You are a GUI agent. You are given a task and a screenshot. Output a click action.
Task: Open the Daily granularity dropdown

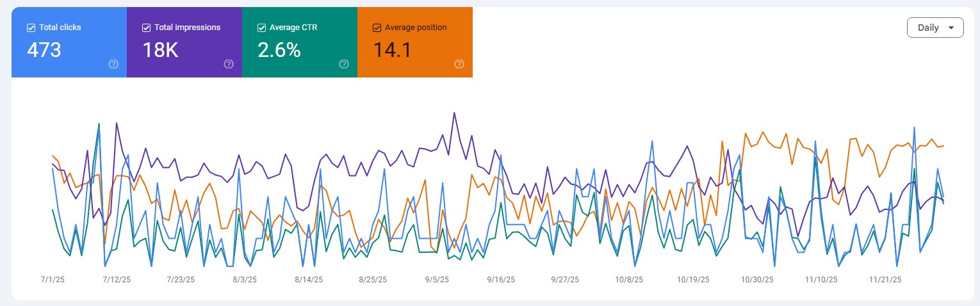pyautogui.click(x=935, y=28)
